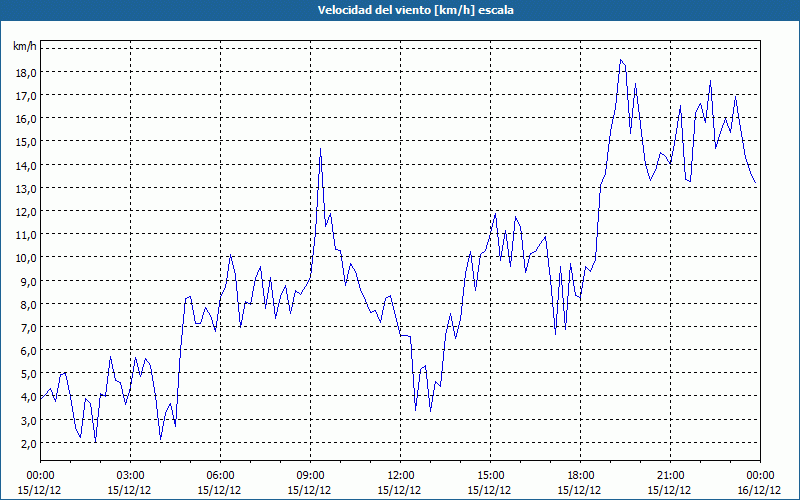The width and height of the screenshot is (800, 500).
Task: Click the '15/12/12' date under '12:00'
Action: [x=399, y=490]
